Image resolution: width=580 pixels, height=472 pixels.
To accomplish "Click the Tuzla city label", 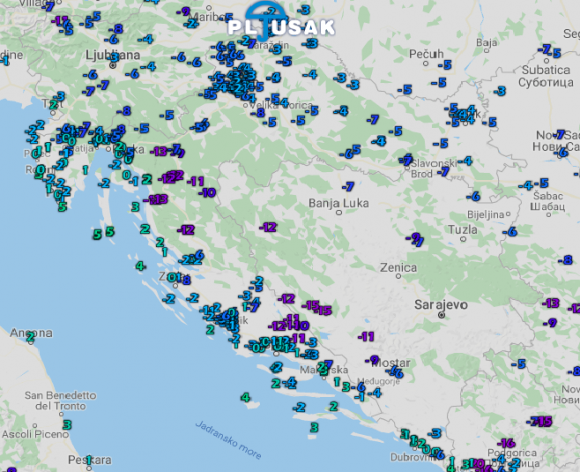I will [x=462, y=230].
